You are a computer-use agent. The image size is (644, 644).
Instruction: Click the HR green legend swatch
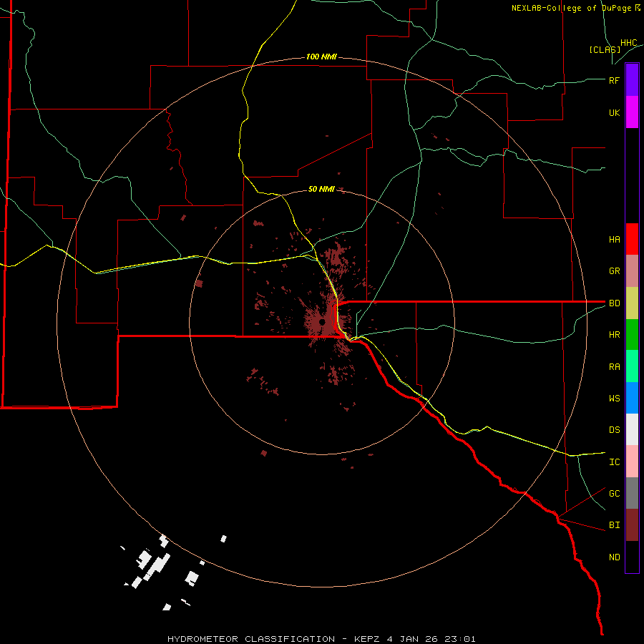[x=632, y=334]
